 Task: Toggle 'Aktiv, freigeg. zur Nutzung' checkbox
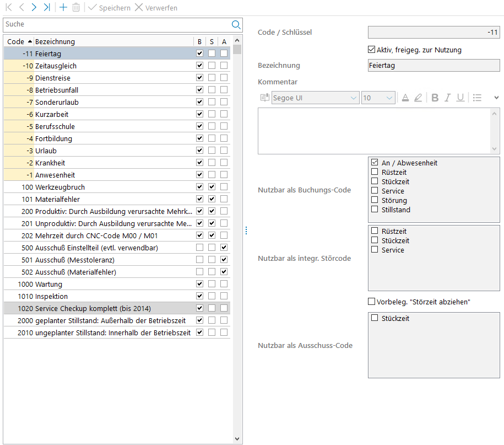click(372, 50)
